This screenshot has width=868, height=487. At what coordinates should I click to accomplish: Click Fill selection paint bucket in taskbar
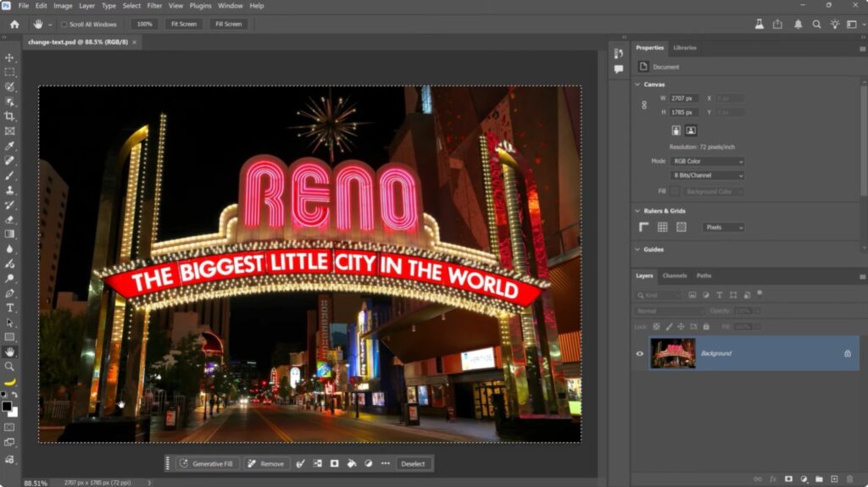(x=352, y=464)
